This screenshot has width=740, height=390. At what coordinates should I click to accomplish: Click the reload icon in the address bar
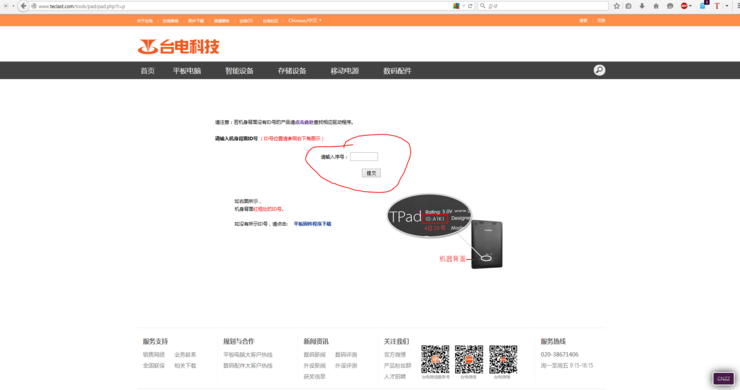tap(470, 6)
